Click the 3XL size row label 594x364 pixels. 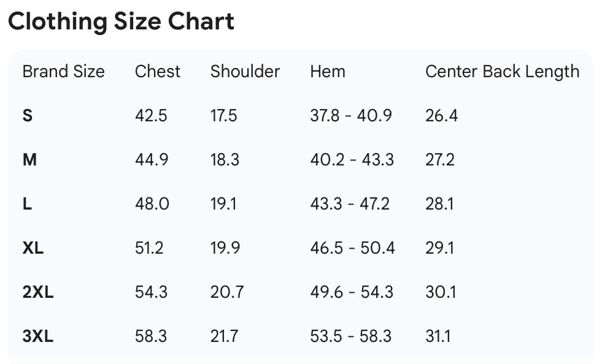point(38,336)
